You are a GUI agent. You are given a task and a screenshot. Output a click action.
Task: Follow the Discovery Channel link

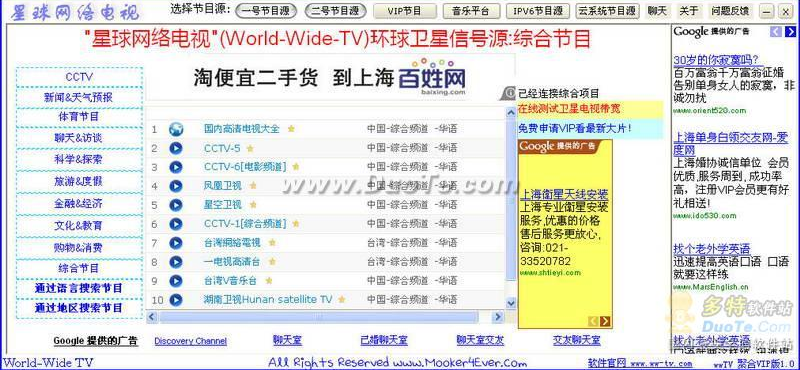point(190,341)
